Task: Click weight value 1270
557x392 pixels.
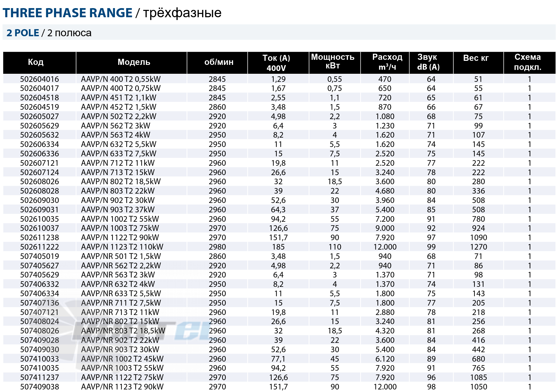Action: pos(479,247)
